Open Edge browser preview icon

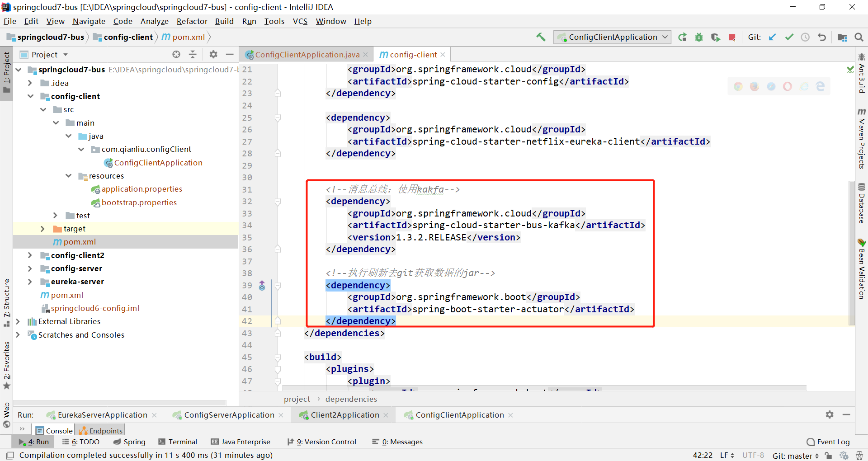click(x=820, y=86)
